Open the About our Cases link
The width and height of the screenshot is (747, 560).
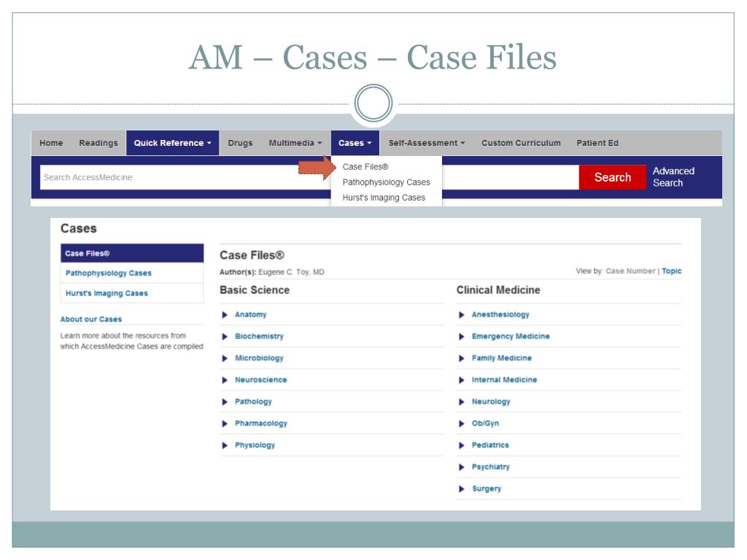(x=91, y=319)
